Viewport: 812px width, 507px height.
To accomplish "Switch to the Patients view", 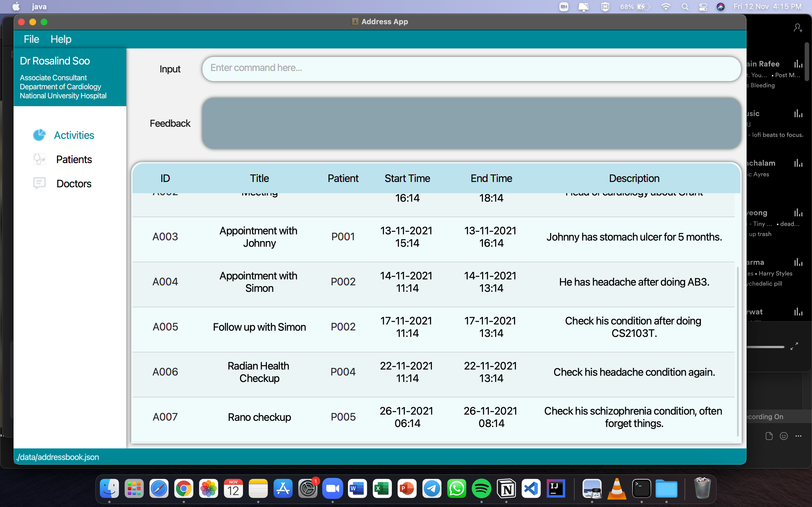I will [74, 159].
